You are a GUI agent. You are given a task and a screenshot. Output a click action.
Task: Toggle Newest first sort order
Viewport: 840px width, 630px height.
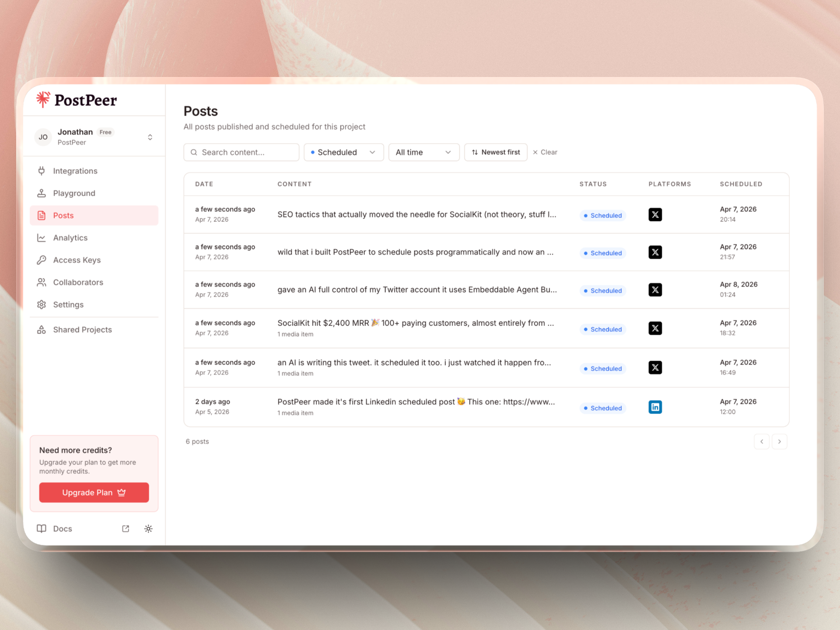(x=496, y=152)
